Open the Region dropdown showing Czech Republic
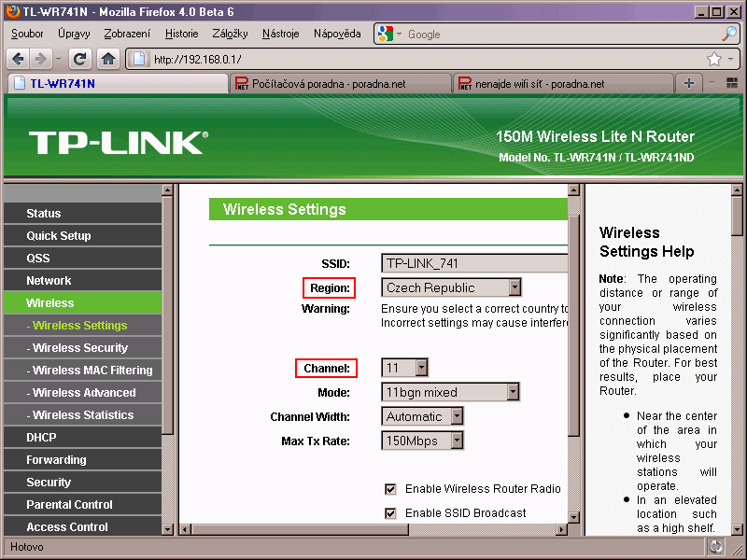Screen dimensions: 747x560 (x=451, y=287)
